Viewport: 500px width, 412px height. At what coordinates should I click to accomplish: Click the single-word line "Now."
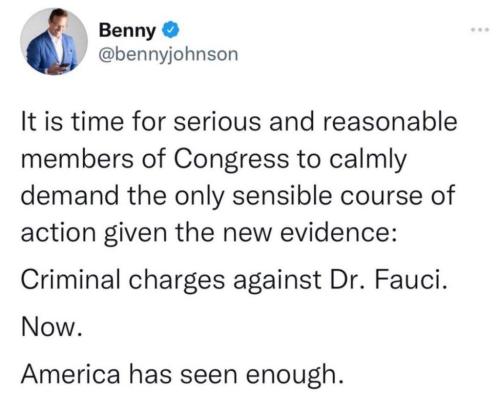coord(51,327)
